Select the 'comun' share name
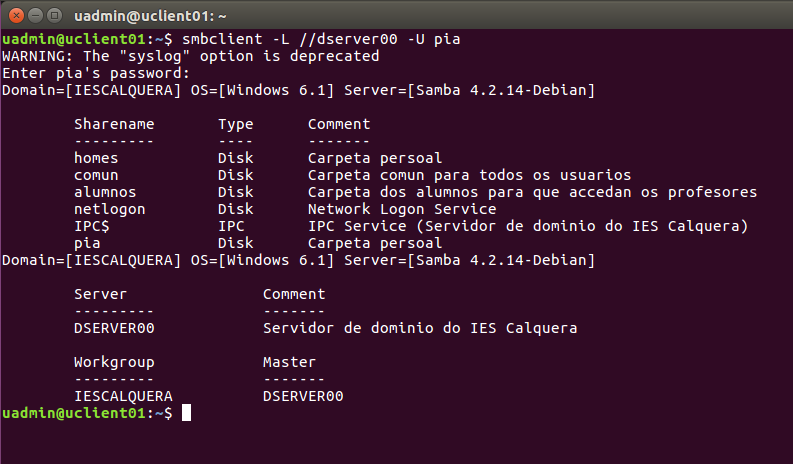 [x=96, y=175]
